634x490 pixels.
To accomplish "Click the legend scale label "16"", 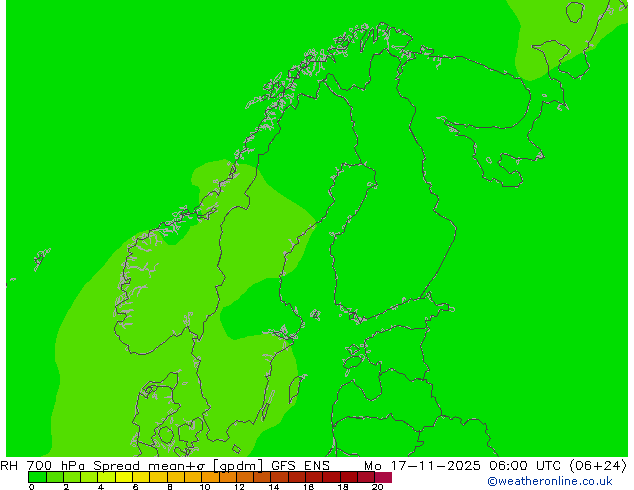I will point(309,487).
